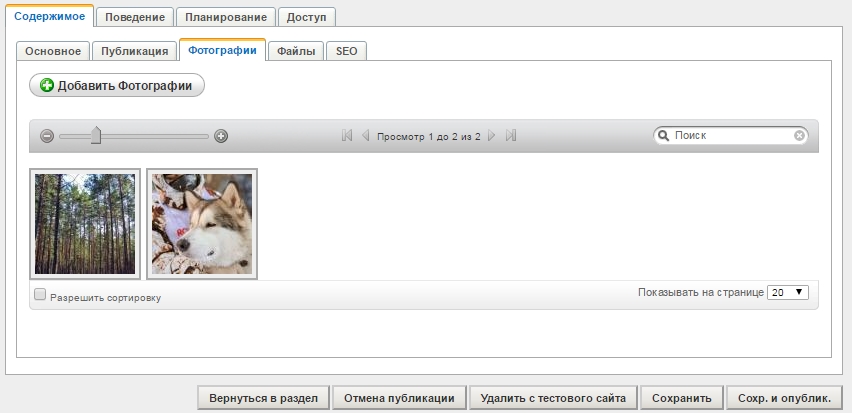The height and width of the screenshot is (413, 852).
Task: Click the minus zoom-out thumbnail icon
Action: pyautogui.click(x=47, y=136)
